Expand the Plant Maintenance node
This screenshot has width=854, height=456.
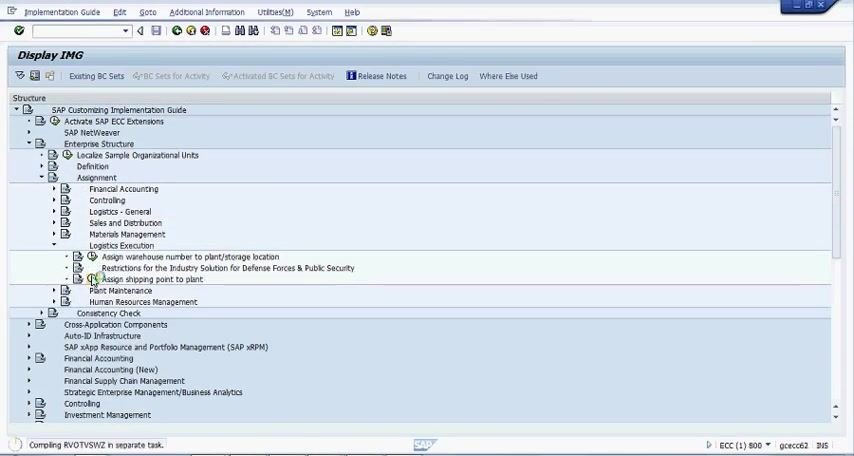tap(54, 290)
